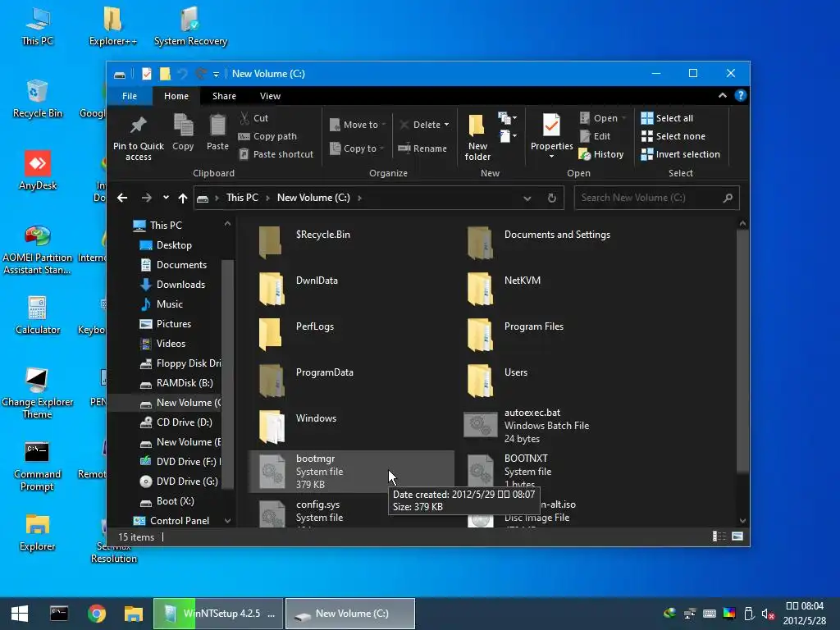The width and height of the screenshot is (840, 630).
Task: Switch to details view layout
Action: pyautogui.click(x=719, y=536)
